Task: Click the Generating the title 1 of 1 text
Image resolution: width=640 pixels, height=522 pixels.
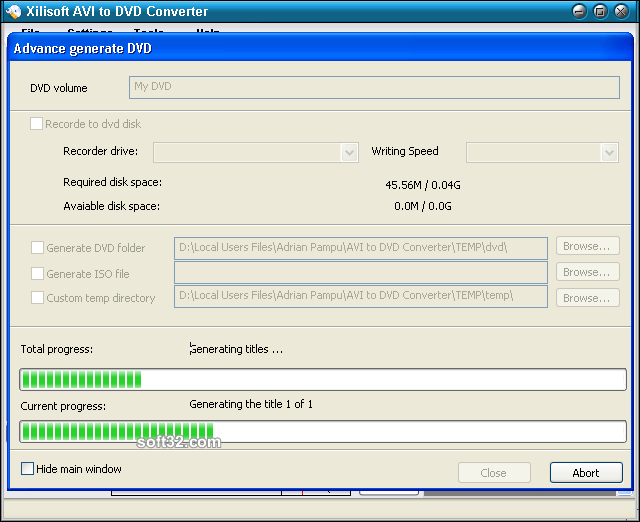Action: pyautogui.click(x=251, y=404)
